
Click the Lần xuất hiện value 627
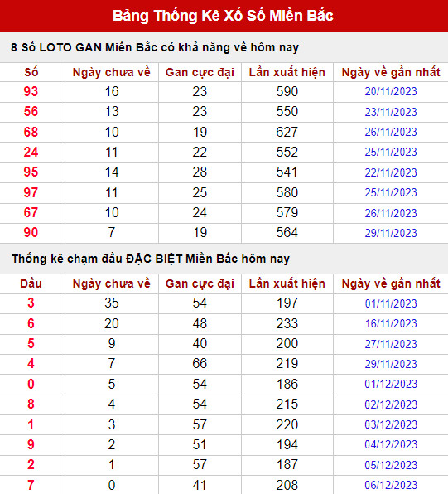287,132
